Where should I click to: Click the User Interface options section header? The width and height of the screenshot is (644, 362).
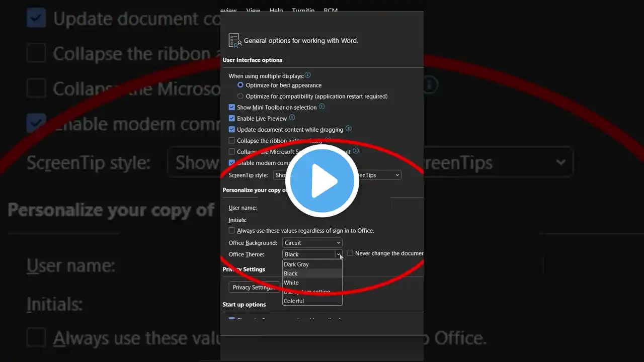point(253,60)
